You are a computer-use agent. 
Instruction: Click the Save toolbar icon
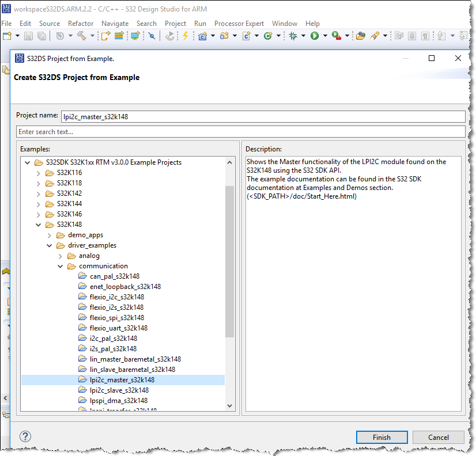pyautogui.click(x=29, y=36)
